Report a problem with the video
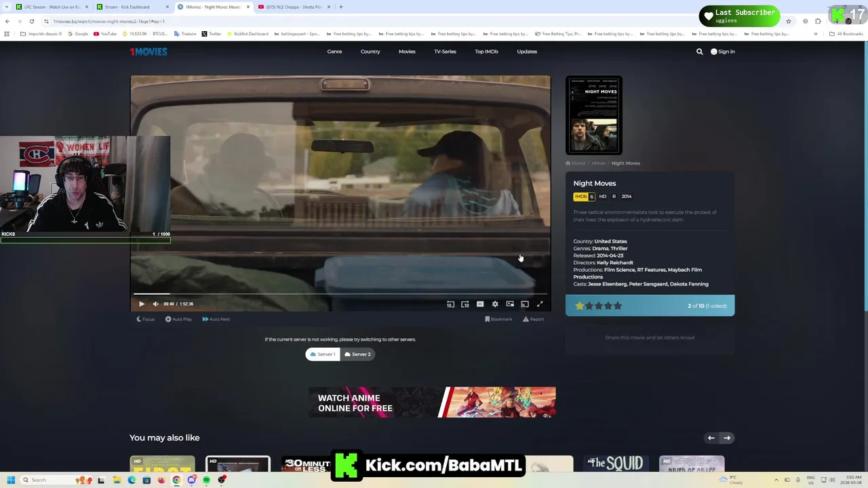Screen dimensions: 868x488 [534, 319]
